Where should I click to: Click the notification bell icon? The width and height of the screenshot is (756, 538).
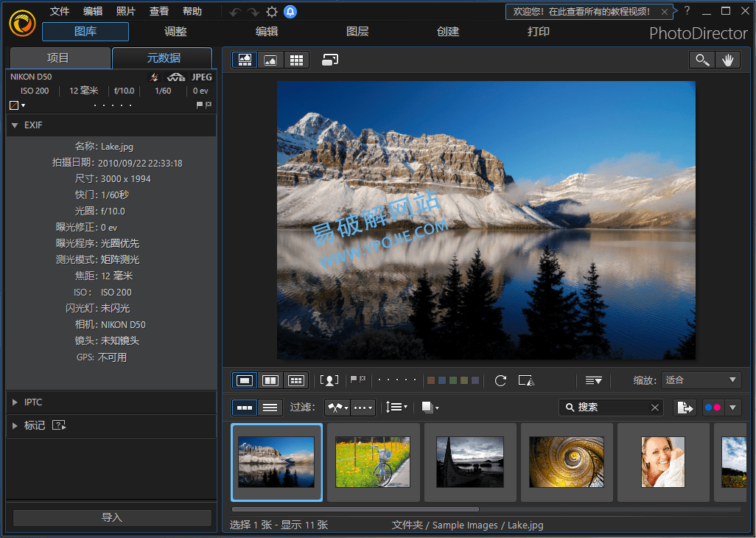click(x=290, y=12)
